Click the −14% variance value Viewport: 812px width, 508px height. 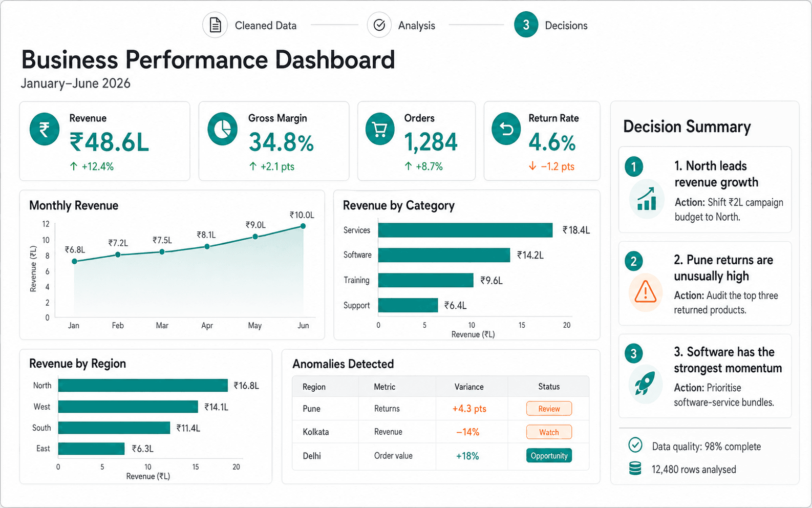[x=467, y=432]
